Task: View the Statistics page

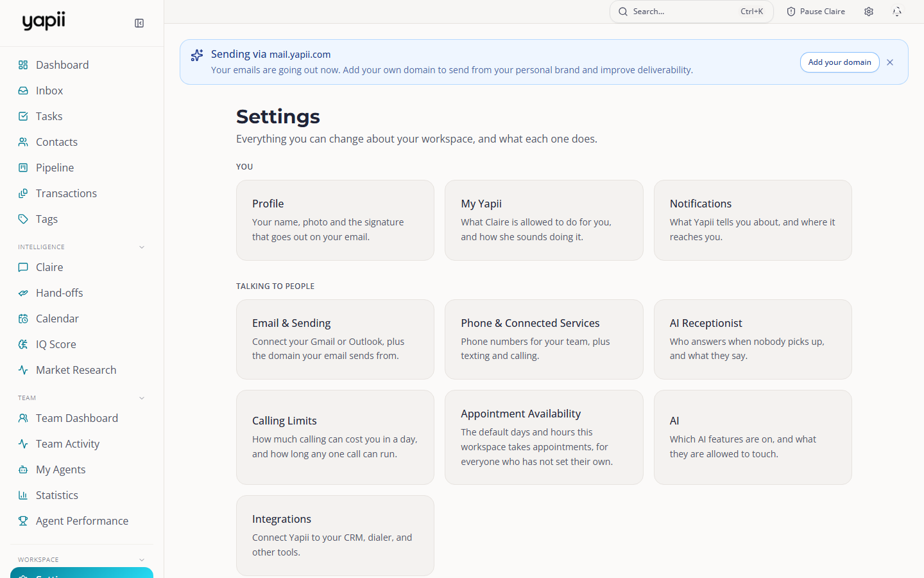Action: click(82, 495)
